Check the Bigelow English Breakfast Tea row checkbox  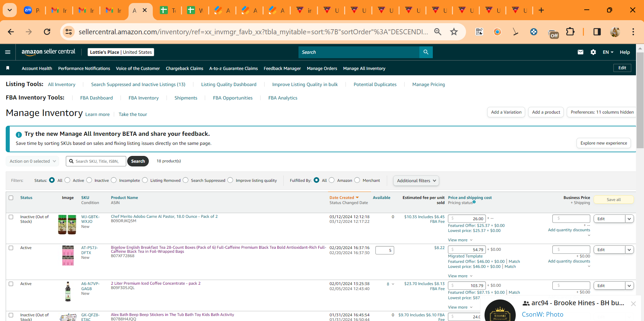pos(11,248)
